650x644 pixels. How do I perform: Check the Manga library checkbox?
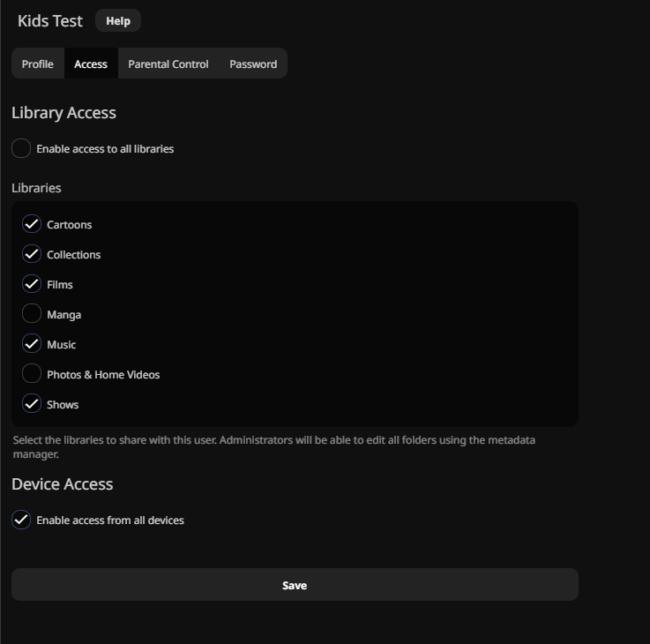tap(32, 314)
